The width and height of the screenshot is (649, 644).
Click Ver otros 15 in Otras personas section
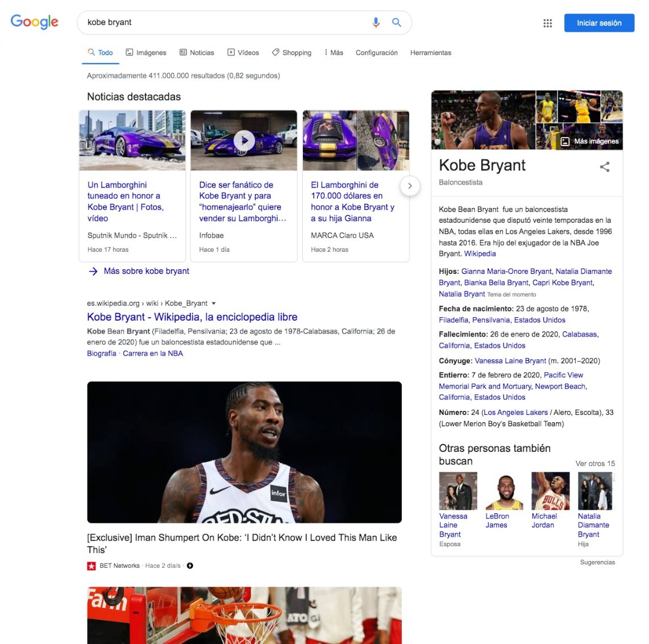pos(594,463)
